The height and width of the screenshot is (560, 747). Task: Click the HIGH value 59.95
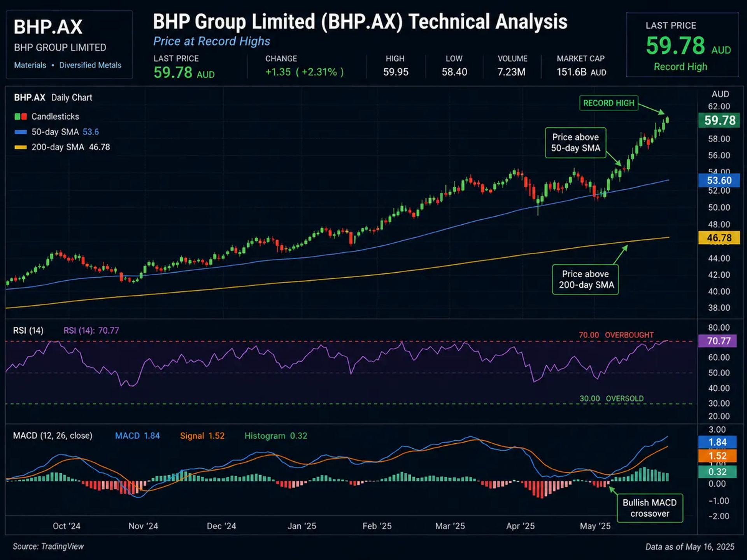[396, 72]
